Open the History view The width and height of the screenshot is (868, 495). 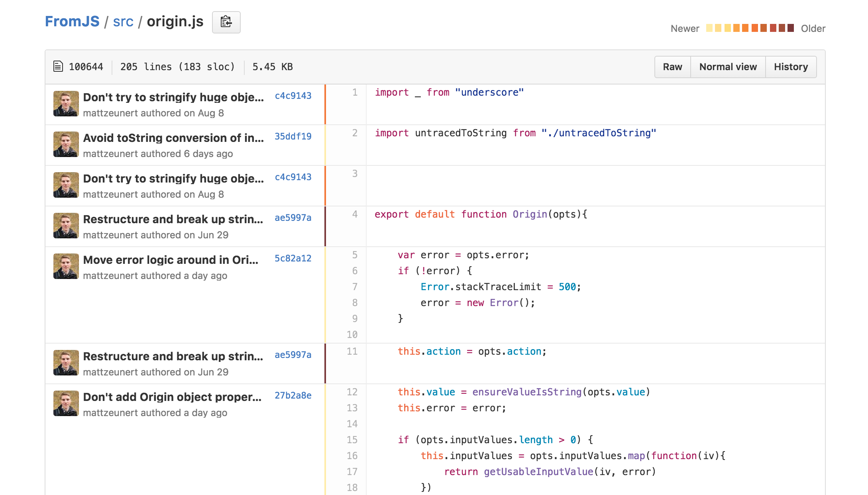click(791, 66)
